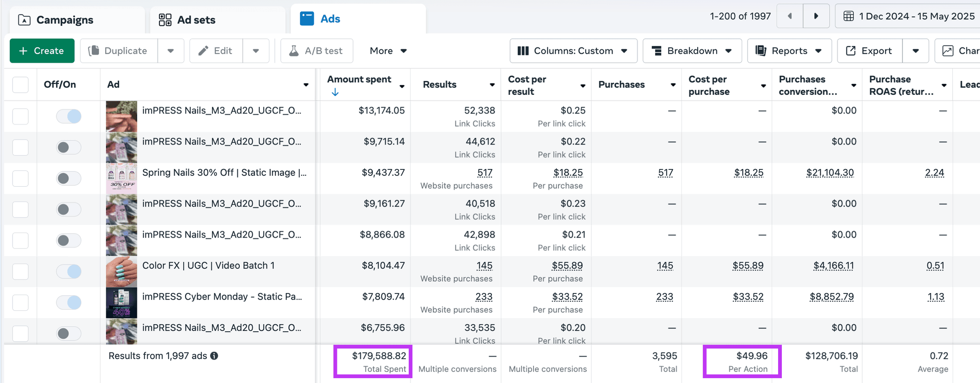
Task: Turn off the $13,174.05 imPRESS Nails ad
Action: click(x=68, y=116)
